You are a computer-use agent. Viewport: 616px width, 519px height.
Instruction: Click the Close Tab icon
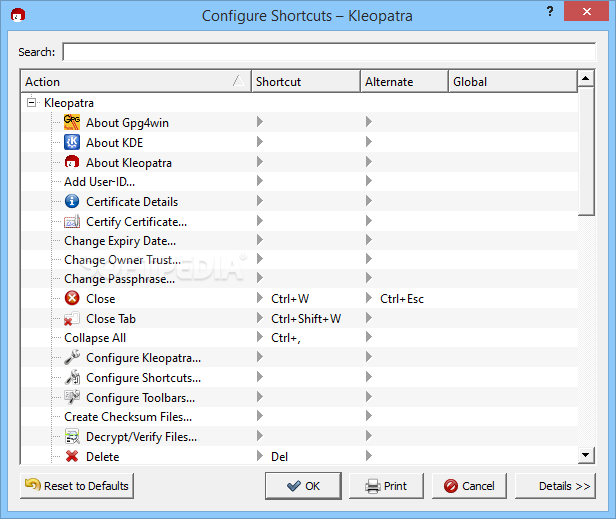(72, 318)
